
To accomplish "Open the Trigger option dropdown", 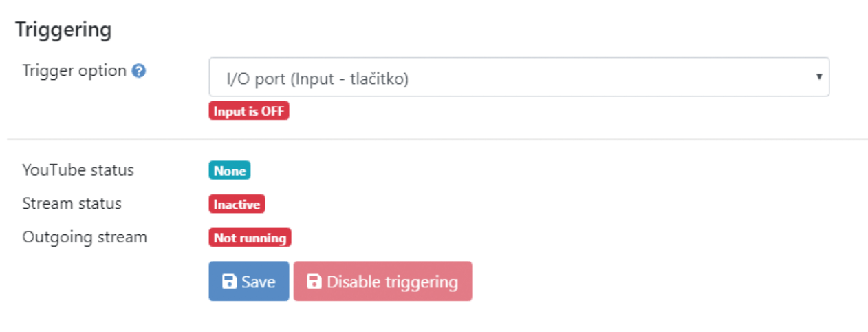I will click(x=519, y=76).
